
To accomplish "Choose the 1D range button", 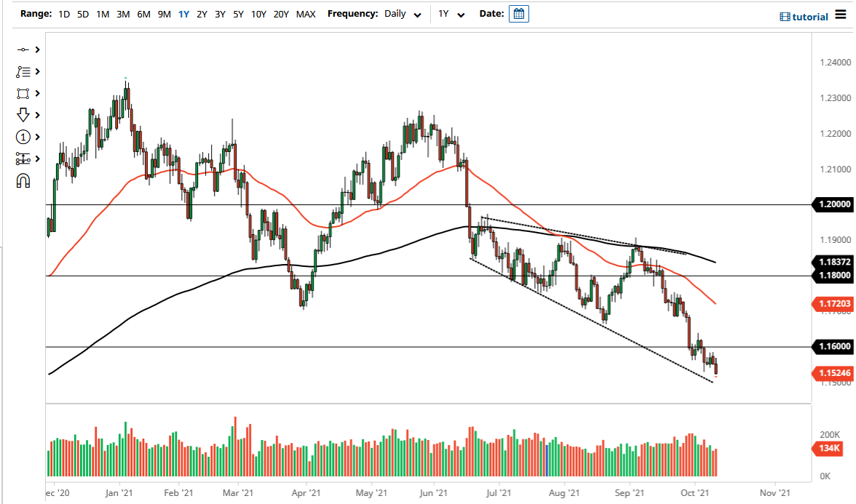I will click(x=64, y=14).
